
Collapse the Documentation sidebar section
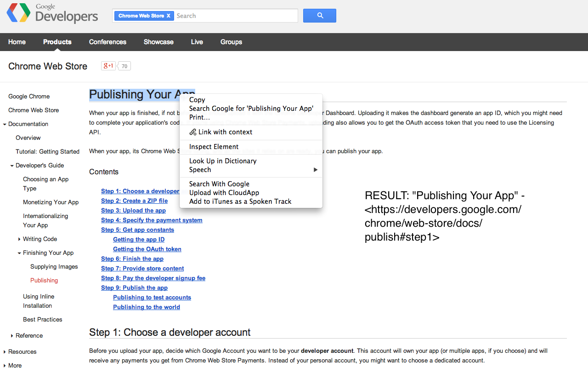4,124
